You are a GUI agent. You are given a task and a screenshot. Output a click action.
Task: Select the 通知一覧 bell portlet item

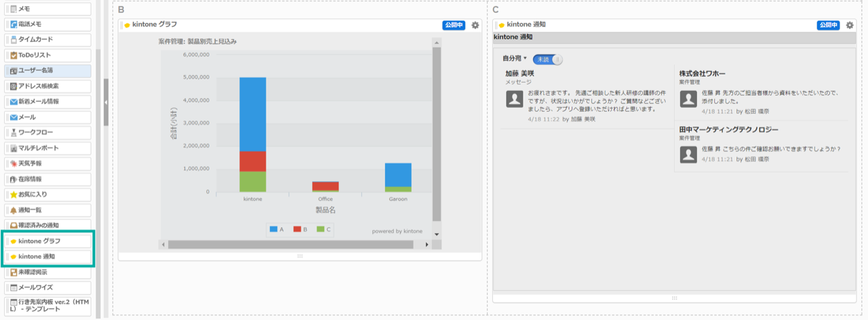(x=47, y=210)
